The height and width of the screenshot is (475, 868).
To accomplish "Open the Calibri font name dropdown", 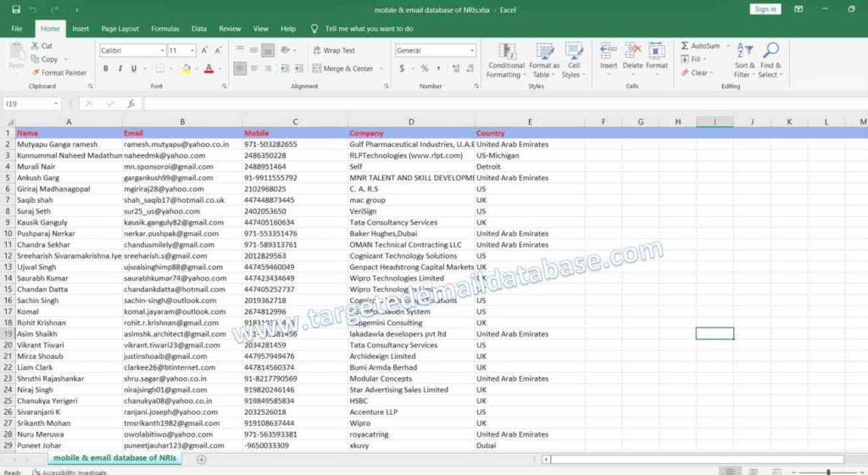I will (x=162, y=50).
